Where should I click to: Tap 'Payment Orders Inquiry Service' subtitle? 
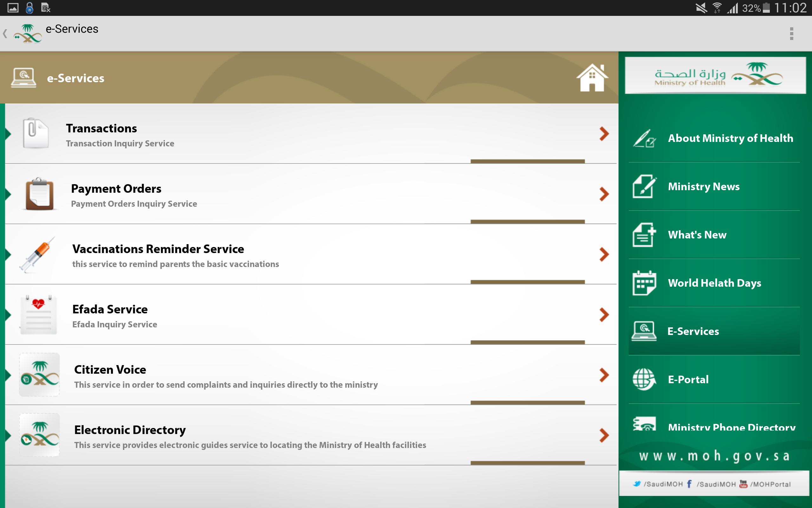[x=134, y=204]
